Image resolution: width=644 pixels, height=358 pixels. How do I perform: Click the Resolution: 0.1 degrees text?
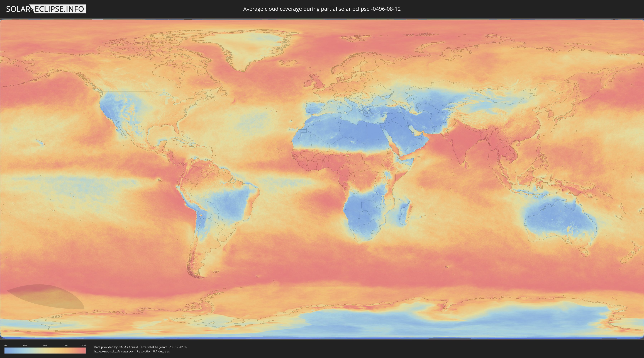pos(153,351)
